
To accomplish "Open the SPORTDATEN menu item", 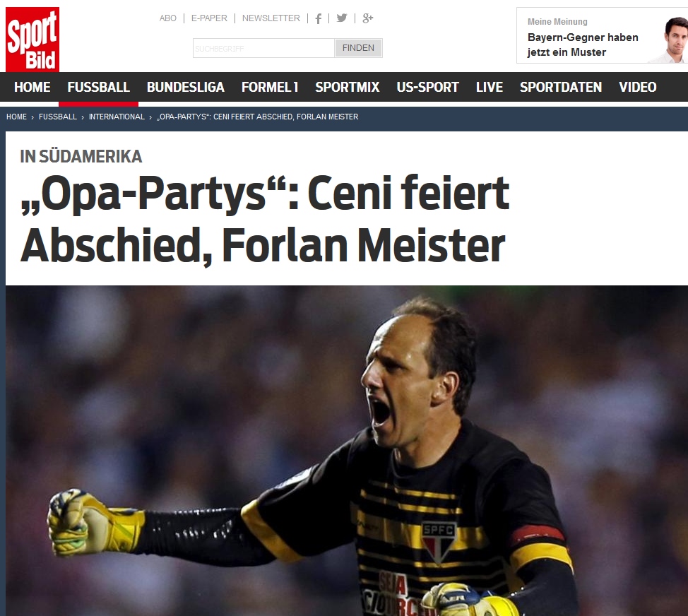I will click(561, 87).
